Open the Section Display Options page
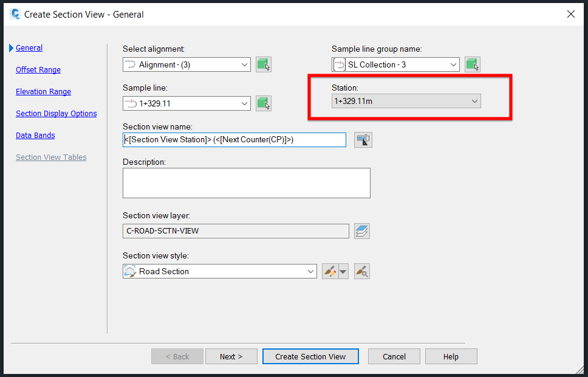 [56, 114]
